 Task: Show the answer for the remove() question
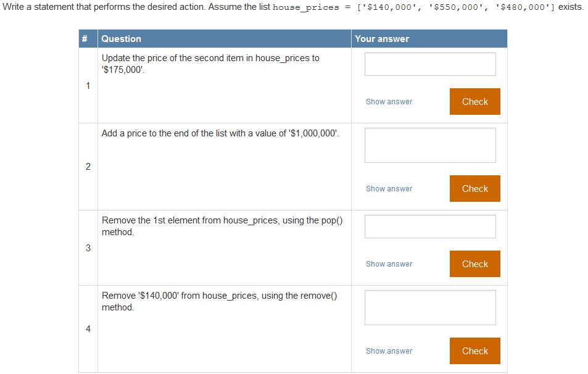click(x=389, y=351)
